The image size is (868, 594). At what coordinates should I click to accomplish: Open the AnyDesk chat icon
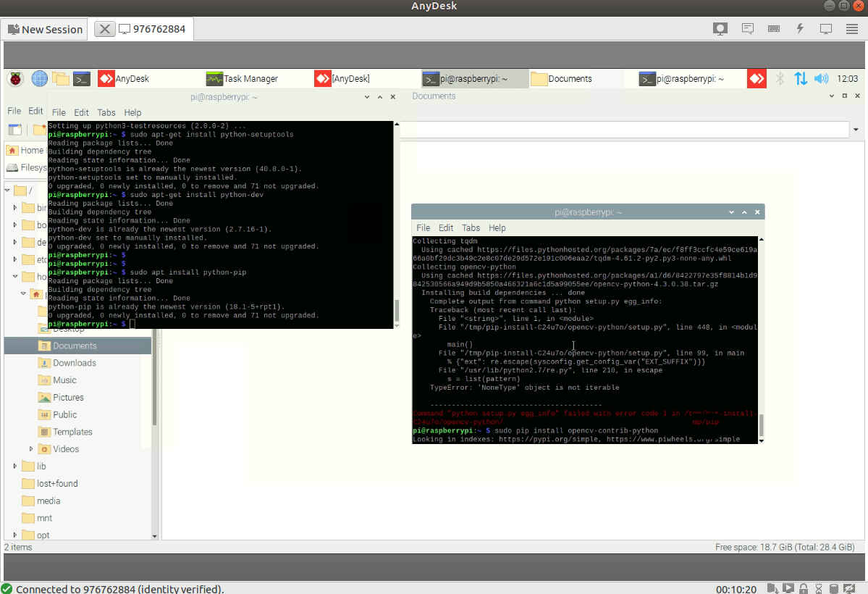pyautogui.click(x=747, y=29)
